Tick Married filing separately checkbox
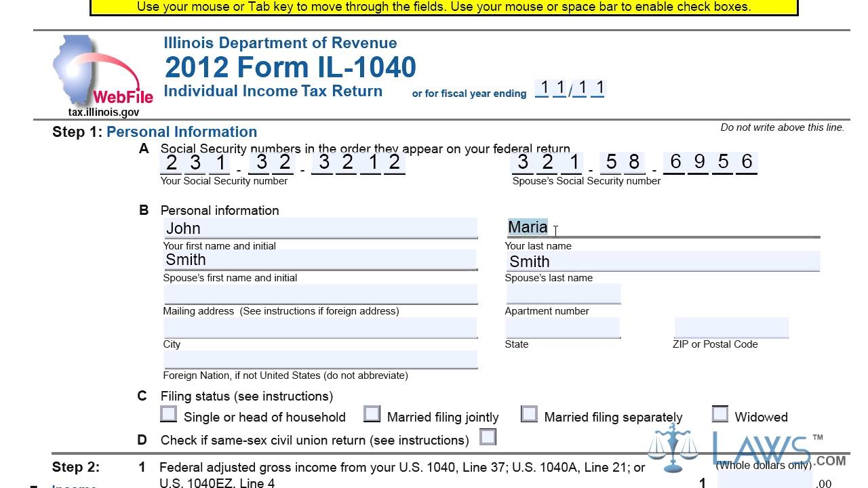The height and width of the screenshot is (488, 868). (529, 413)
